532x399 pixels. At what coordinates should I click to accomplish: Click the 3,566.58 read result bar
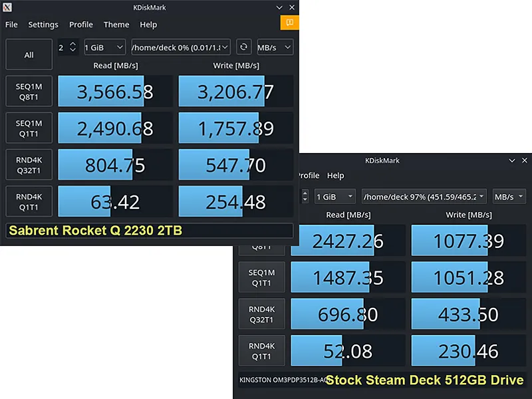(115, 91)
